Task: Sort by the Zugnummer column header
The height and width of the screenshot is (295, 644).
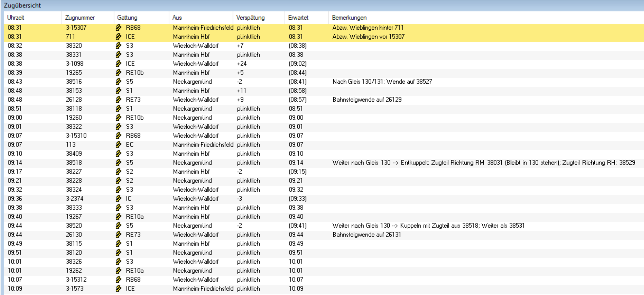Action: (x=80, y=18)
